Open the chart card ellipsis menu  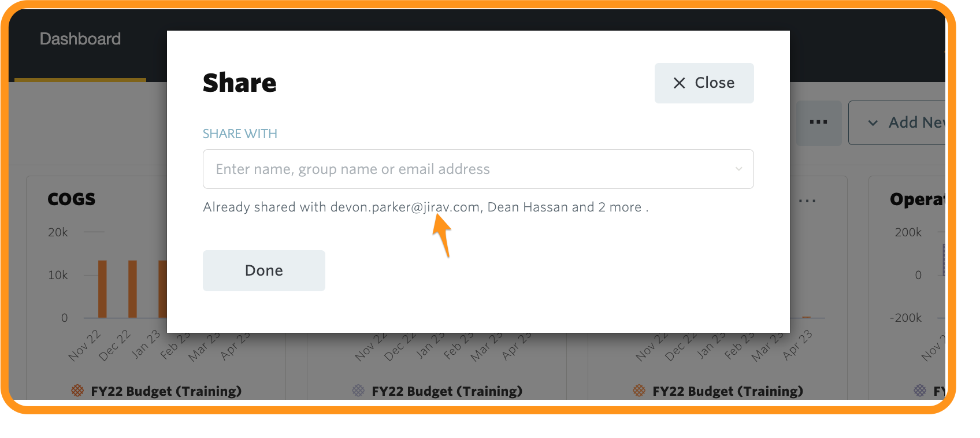click(807, 201)
